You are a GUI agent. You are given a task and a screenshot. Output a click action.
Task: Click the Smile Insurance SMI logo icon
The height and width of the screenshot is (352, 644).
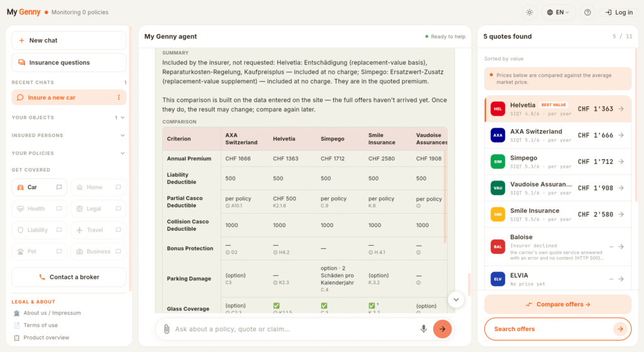[498, 214]
